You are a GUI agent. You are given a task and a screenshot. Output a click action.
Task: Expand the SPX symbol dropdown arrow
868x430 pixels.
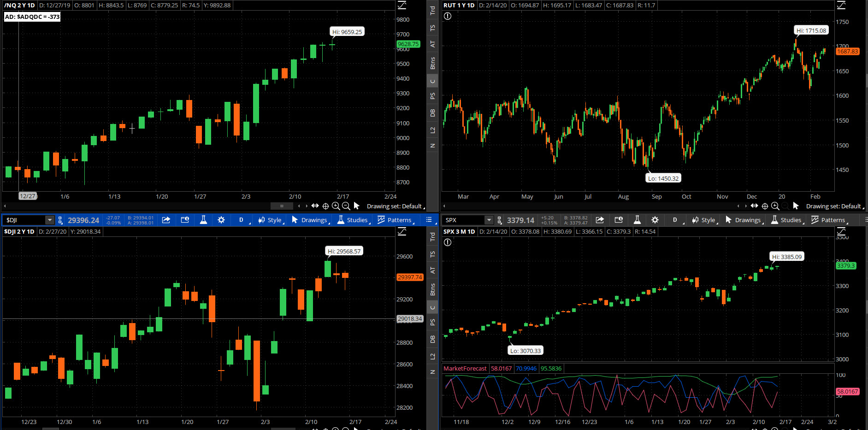[x=489, y=220]
